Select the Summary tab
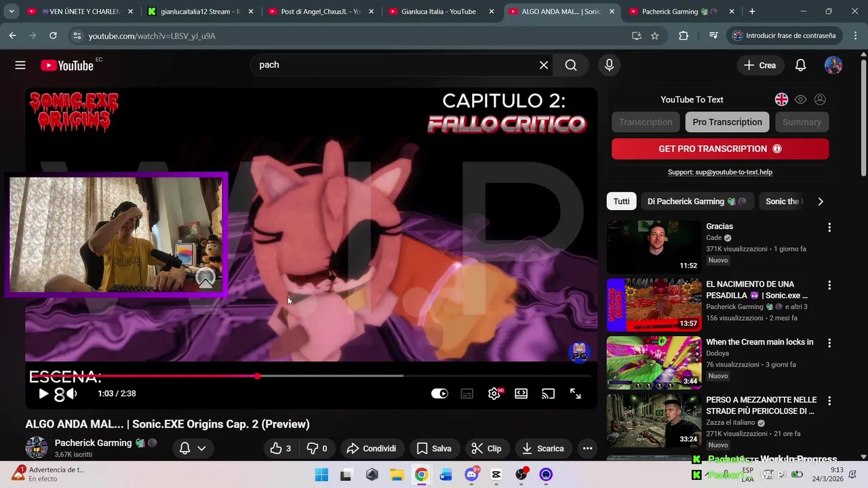Viewport: 868px width, 488px height. [802, 122]
